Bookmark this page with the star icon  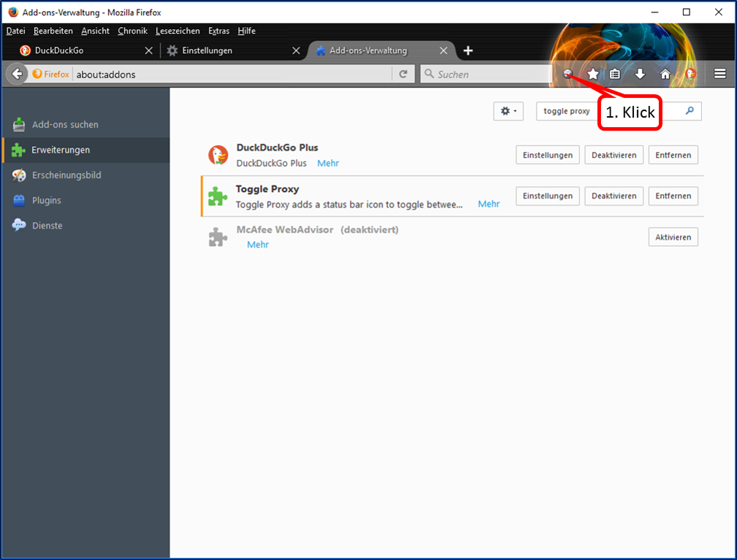(593, 74)
